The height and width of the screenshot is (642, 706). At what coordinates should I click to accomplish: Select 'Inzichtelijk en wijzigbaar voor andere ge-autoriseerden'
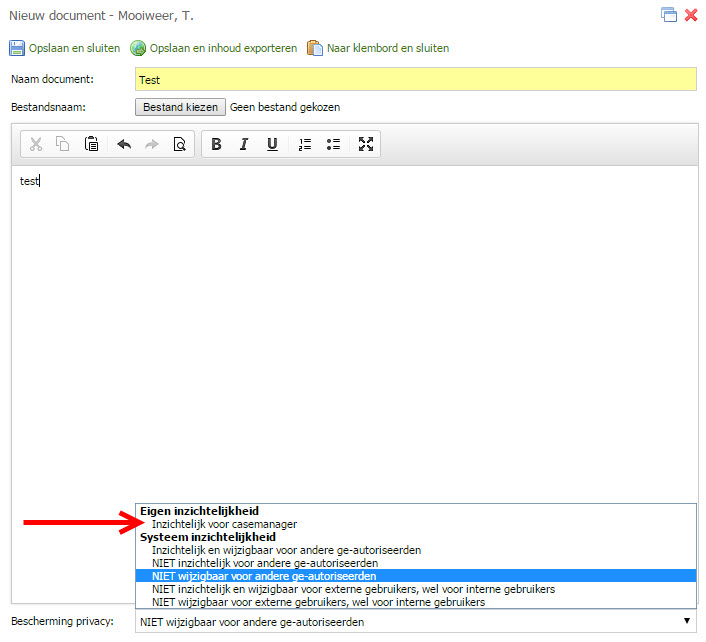pyautogui.click(x=416, y=550)
